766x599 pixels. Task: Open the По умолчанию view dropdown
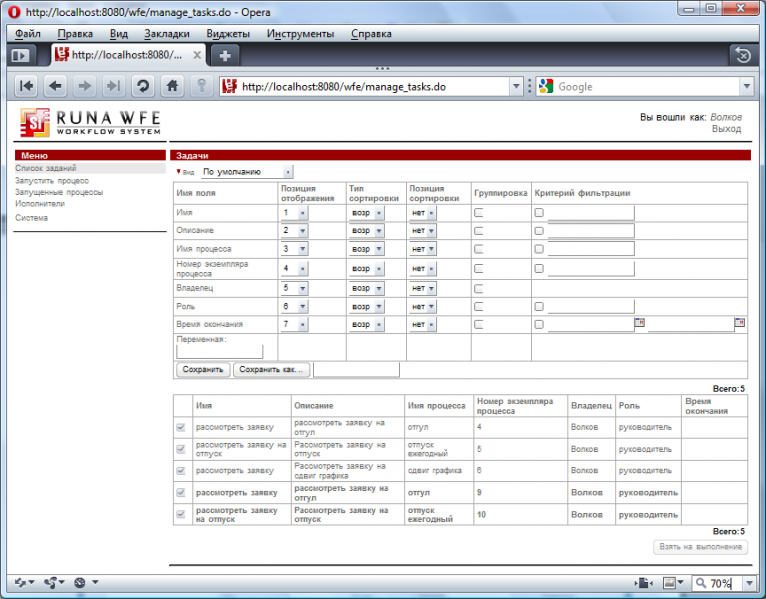tap(247, 172)
